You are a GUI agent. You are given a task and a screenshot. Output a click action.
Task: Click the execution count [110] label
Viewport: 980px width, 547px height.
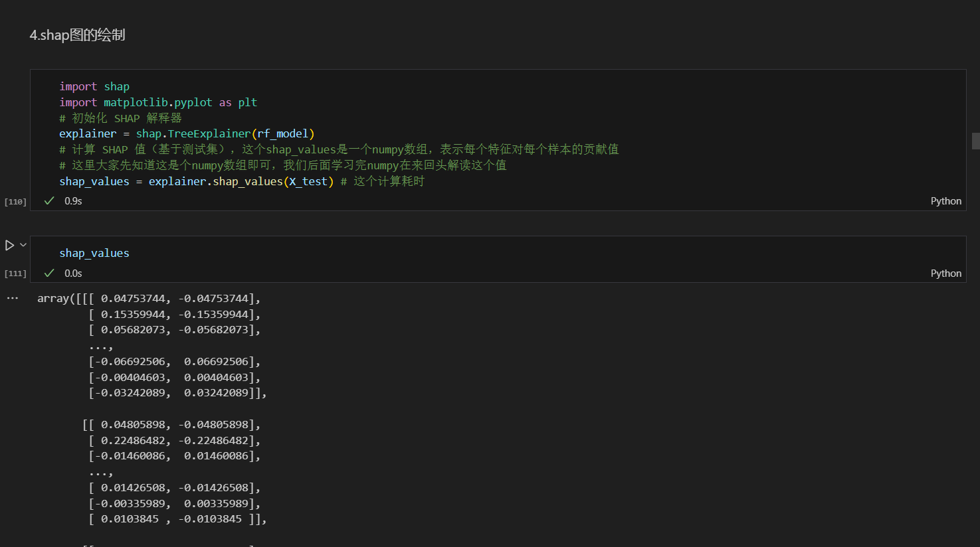[15, 201]
